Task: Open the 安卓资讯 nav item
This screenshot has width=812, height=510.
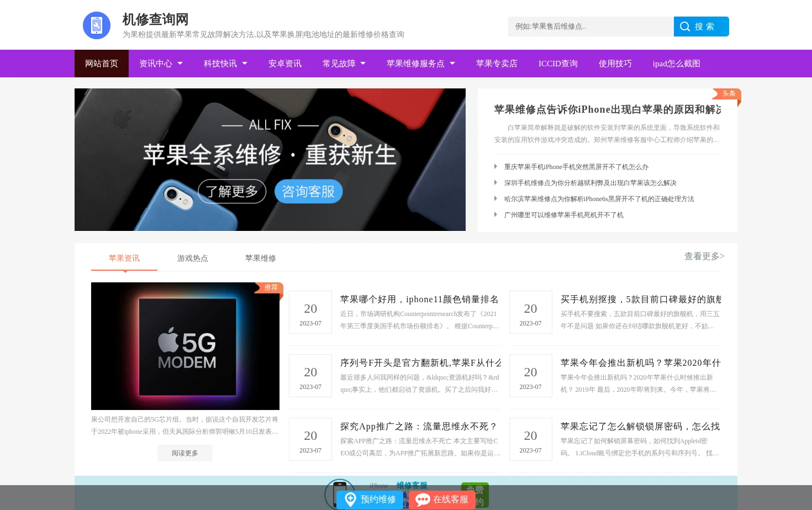Action: click(x=285, y=64)
